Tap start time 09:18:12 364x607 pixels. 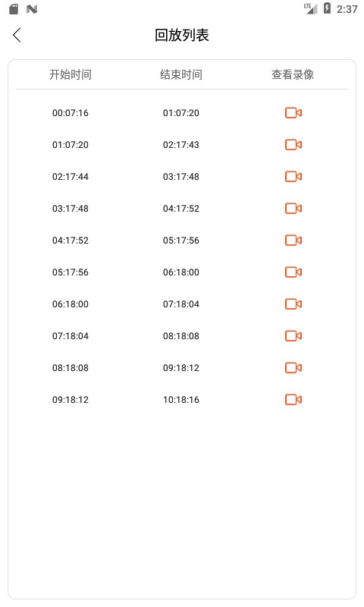71,400
